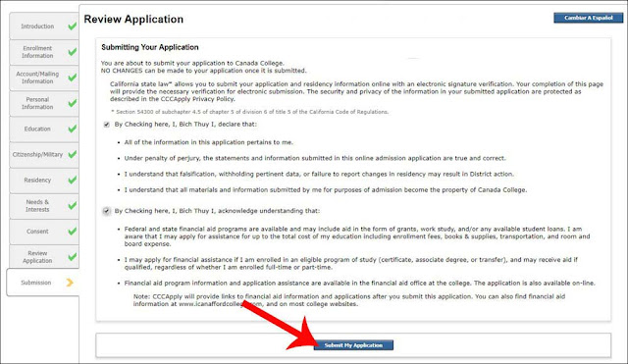628x364 pixels.
Task: Click the green checkmark beside Introduction
Action: pyautogui.click(x=72, y=26)
